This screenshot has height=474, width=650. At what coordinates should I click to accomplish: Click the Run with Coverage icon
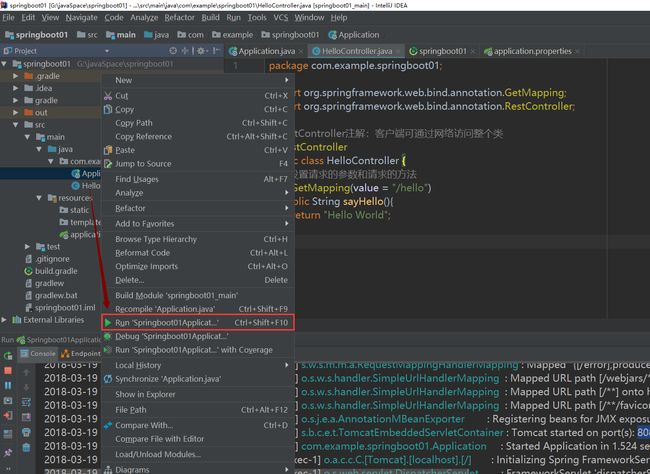[x=108, y=350]
